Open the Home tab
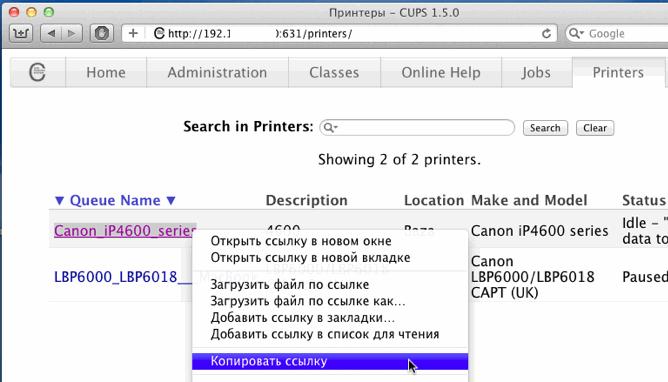Screen dimensions: 668x382 pyautogui.click(x=106, y=72)
